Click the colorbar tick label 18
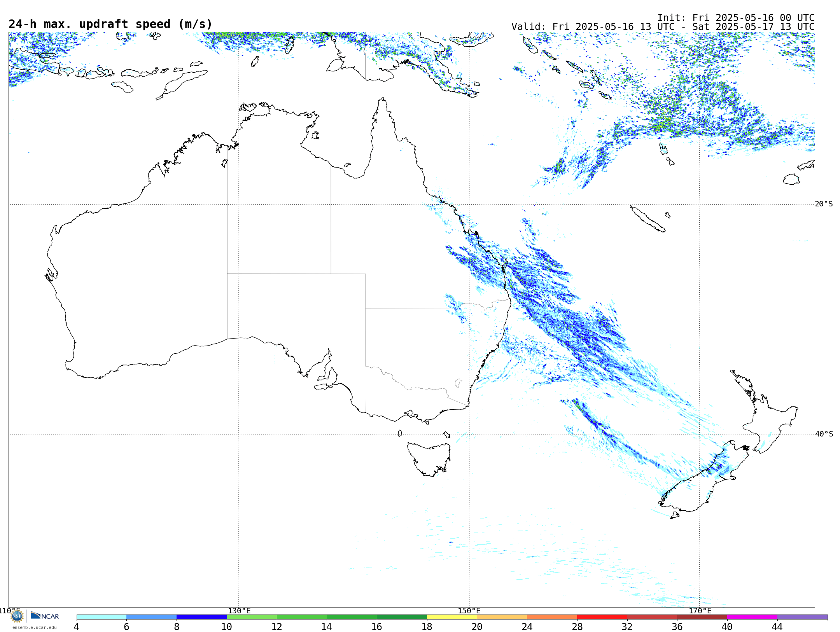The width and height of the screenshot is (840, 632). [x=427, y=627]
